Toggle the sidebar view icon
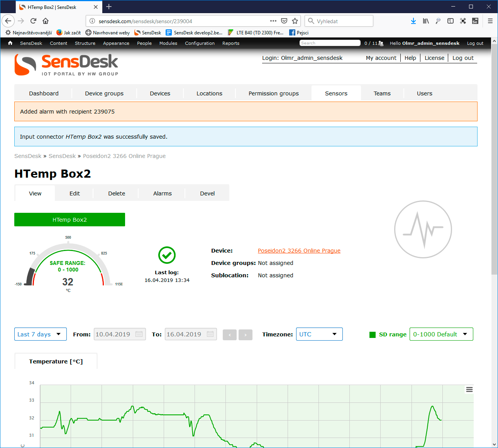 451,21
